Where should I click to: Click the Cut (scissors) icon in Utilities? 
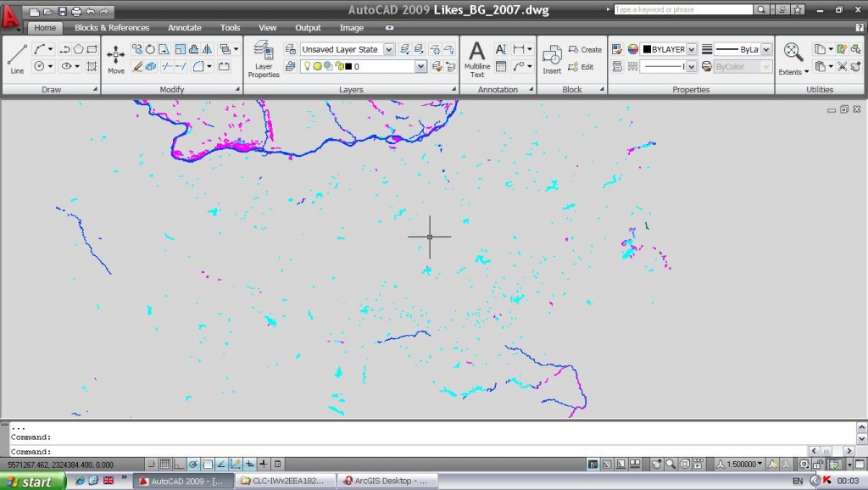842,66
